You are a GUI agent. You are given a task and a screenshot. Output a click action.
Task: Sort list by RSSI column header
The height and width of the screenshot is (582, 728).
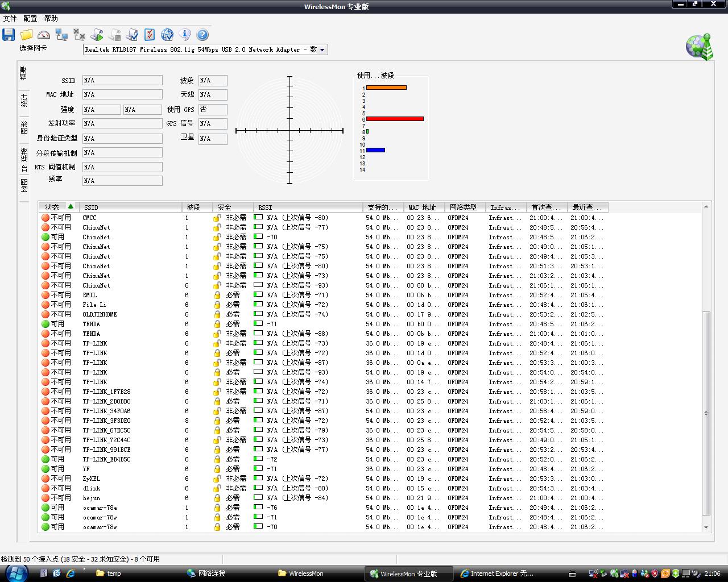pyautogui.click(x=308, y=207)
